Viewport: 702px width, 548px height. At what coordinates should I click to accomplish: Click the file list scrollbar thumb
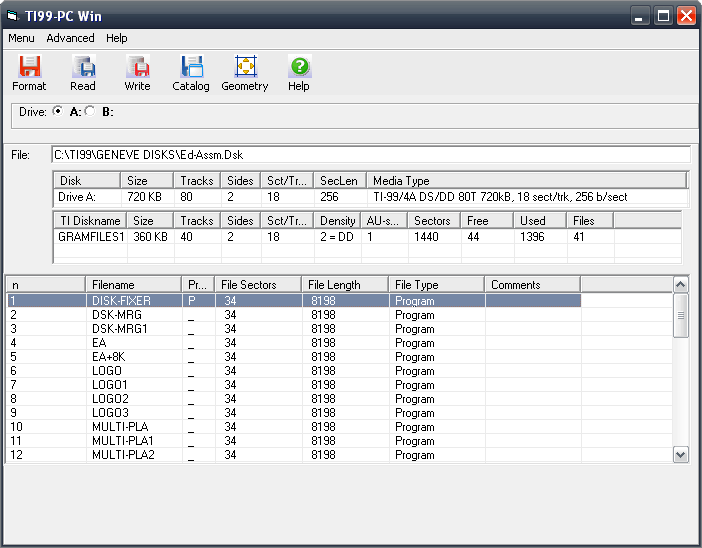point(681,315)
